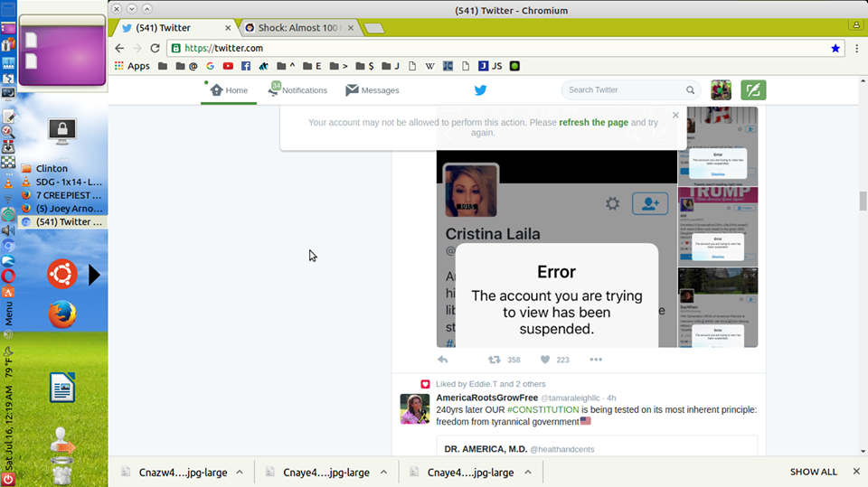Open the trash bin on desktop
Viewport: 868px width, 487px height.
pos(62,471)
